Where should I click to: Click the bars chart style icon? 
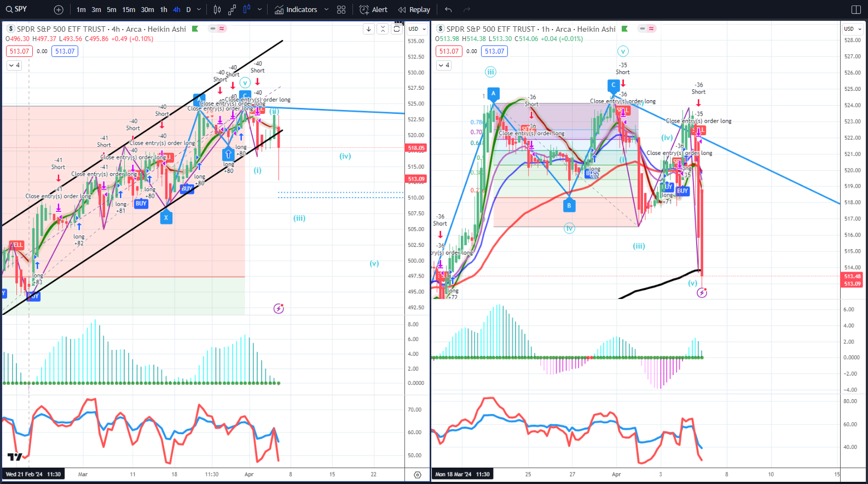[217, 10]
